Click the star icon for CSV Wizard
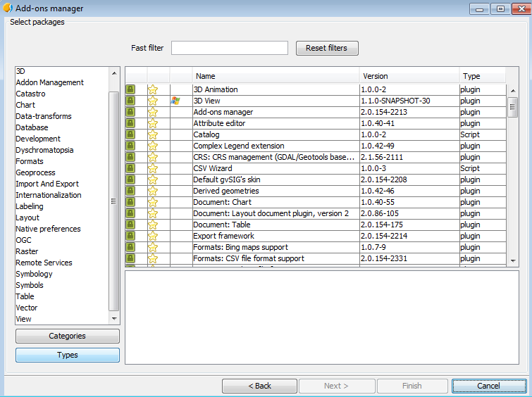 [x=153, y=168]
